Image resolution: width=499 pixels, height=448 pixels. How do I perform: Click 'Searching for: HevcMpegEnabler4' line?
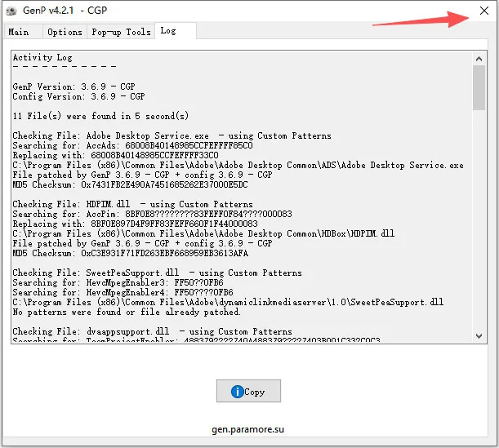point(123,292)
